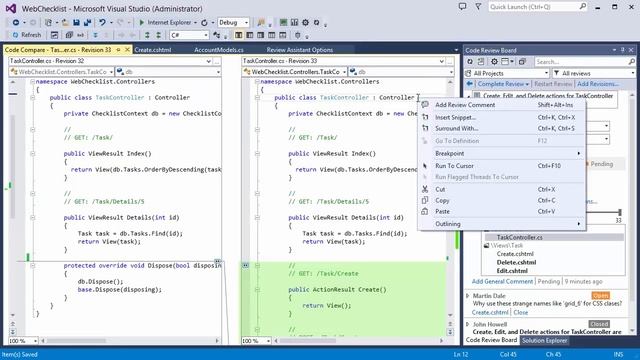Click the Code Review Board refresh icon
Screen dimensions: 640x360
pos(470,62)
